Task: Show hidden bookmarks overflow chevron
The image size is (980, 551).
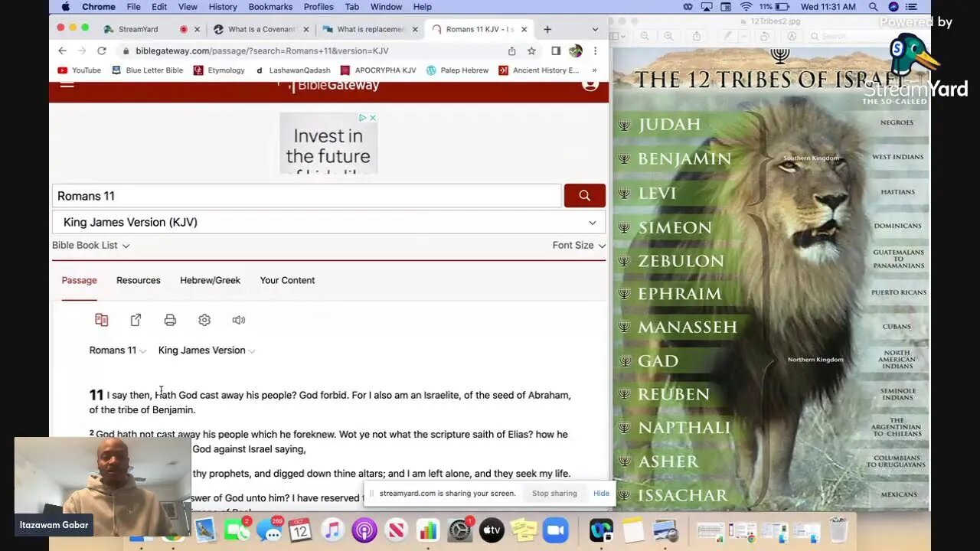Action: pyautogui.click(x=594, y=70)
